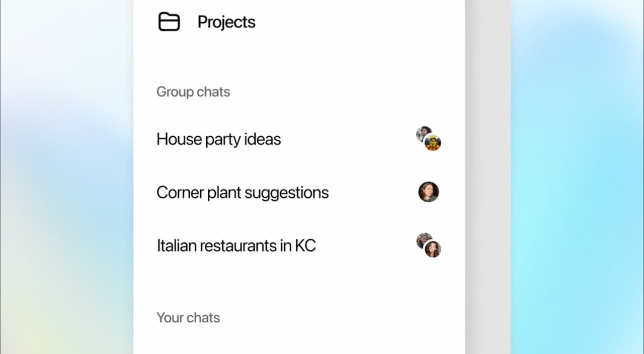Click the Your chats section header

click(188, 318)
